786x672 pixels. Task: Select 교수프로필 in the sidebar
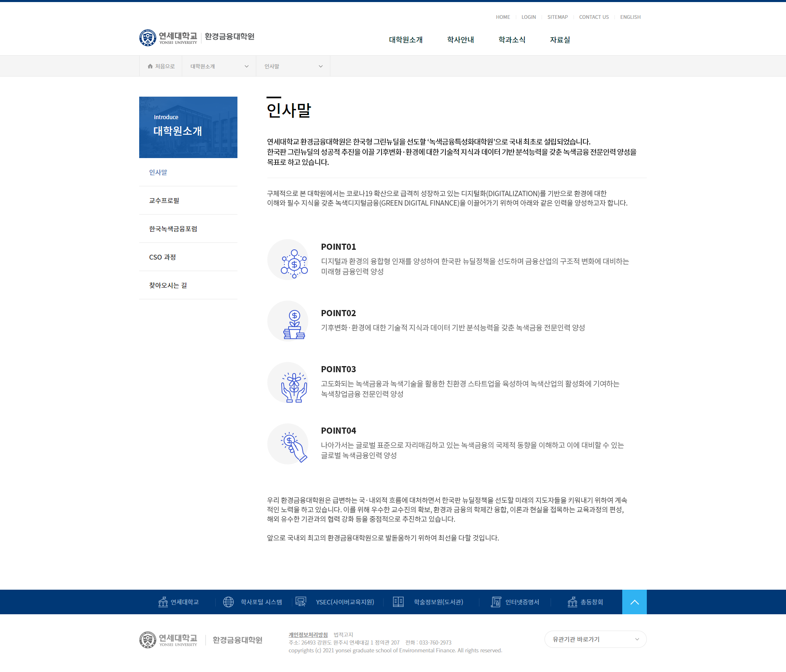point(164,201)
